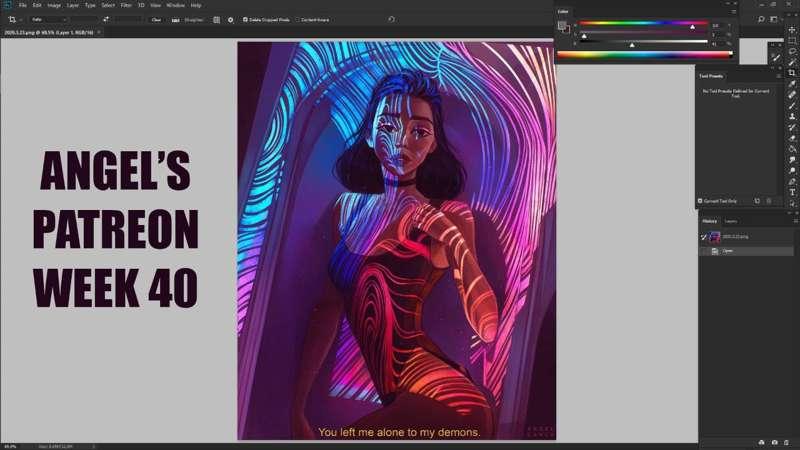Toggle Content-Aware checkbox

tap(297, 20)
